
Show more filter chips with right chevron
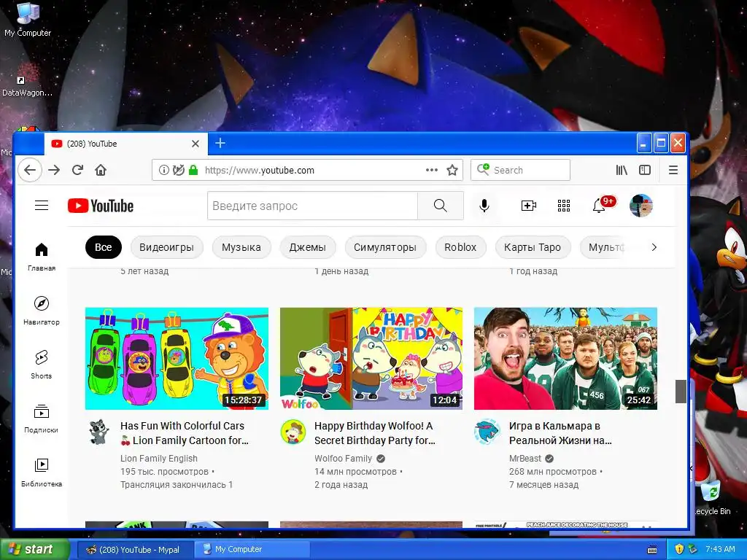[x=654, y=247]
